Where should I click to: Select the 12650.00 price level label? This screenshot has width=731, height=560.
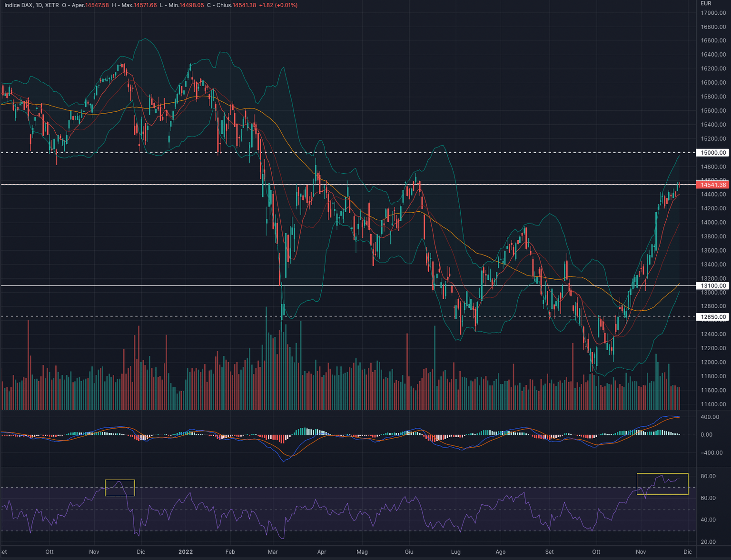pos(713,317)
